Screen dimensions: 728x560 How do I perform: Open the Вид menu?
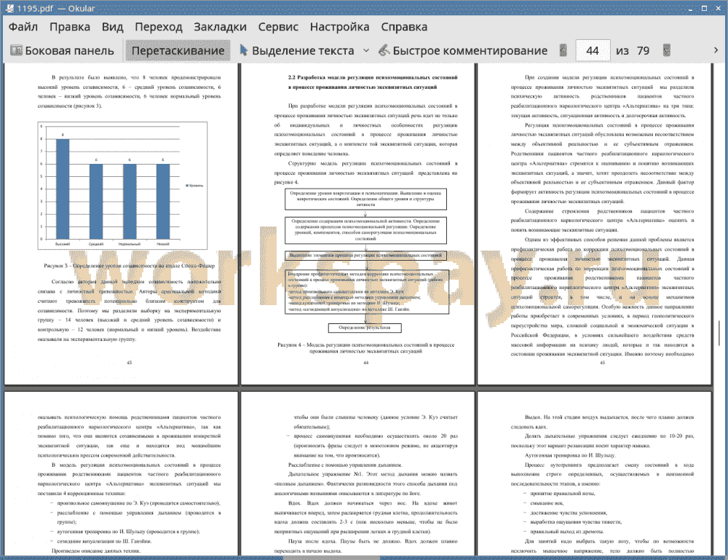[x=112, y=27]
